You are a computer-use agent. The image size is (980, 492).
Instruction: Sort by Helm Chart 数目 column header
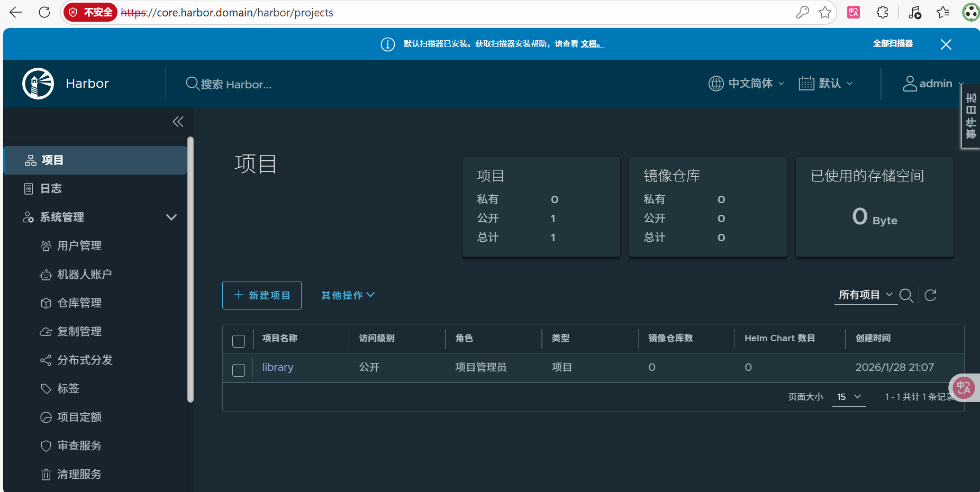pos(779,338)
